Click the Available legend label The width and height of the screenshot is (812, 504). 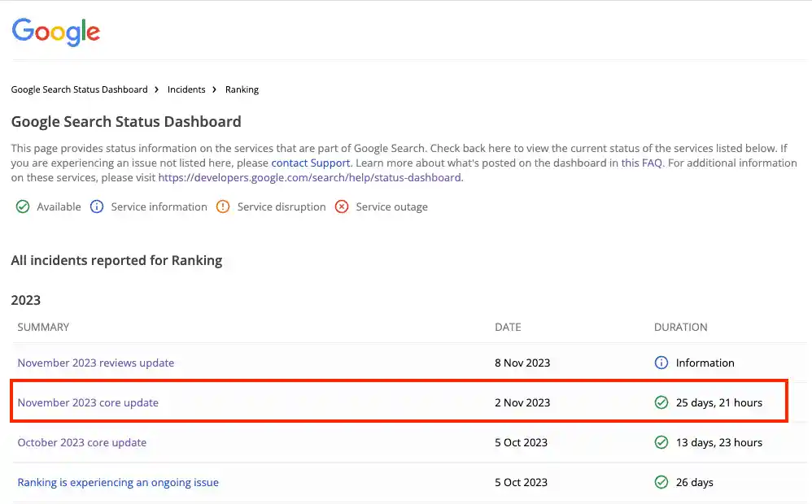coord(59,207)
